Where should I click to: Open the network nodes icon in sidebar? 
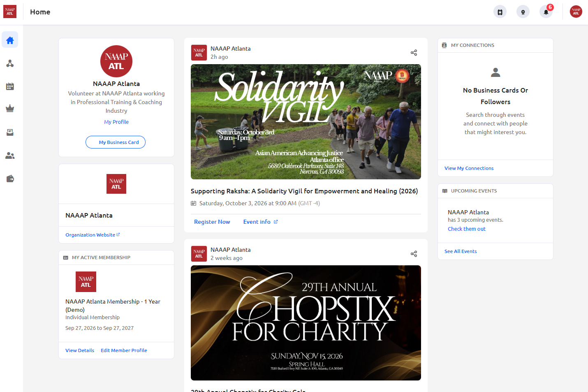pyautogui.click(x=10, y=63)
